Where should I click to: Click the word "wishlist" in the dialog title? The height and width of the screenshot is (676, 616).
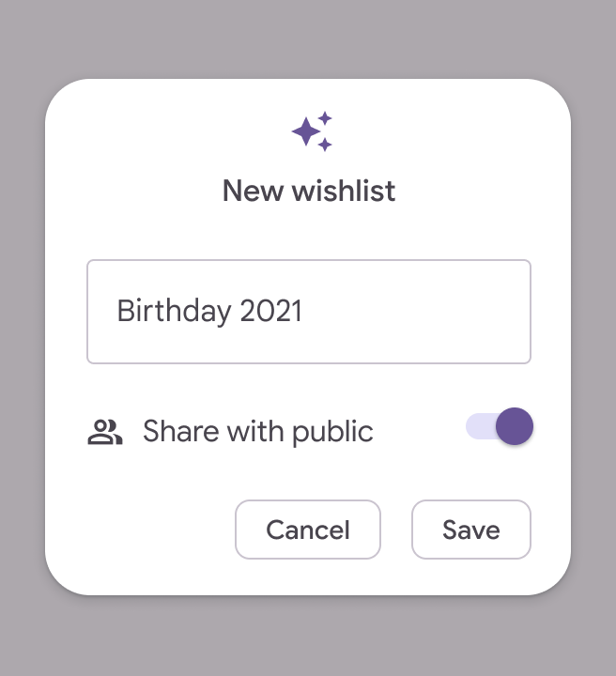pyautogui.click(x=344, y=192)
